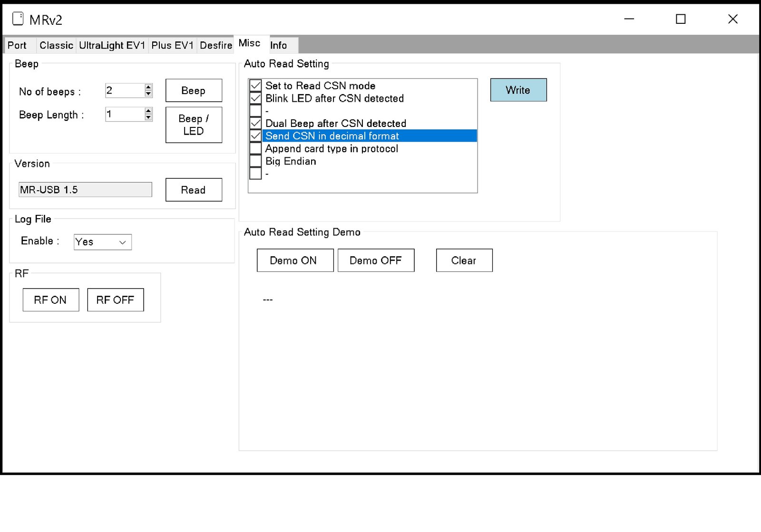The image size is (761, 532).
Task: Maximize the MRv2 window
Action: pyautogui.click(x=681, y=19)
